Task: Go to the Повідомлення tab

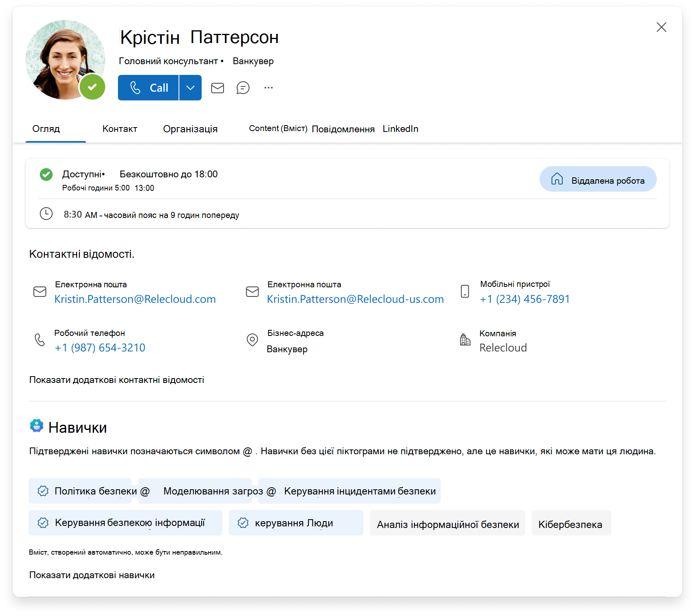Action: (x=343, y=129)
